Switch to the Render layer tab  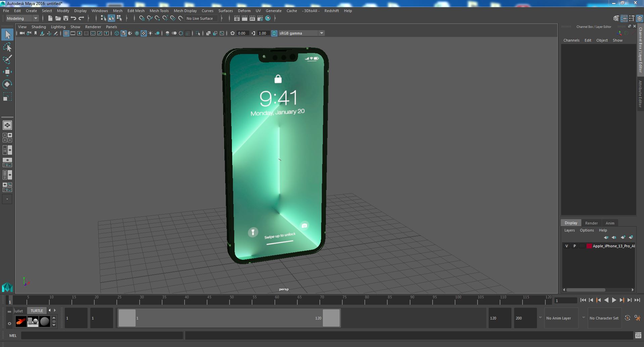[591, 223]
